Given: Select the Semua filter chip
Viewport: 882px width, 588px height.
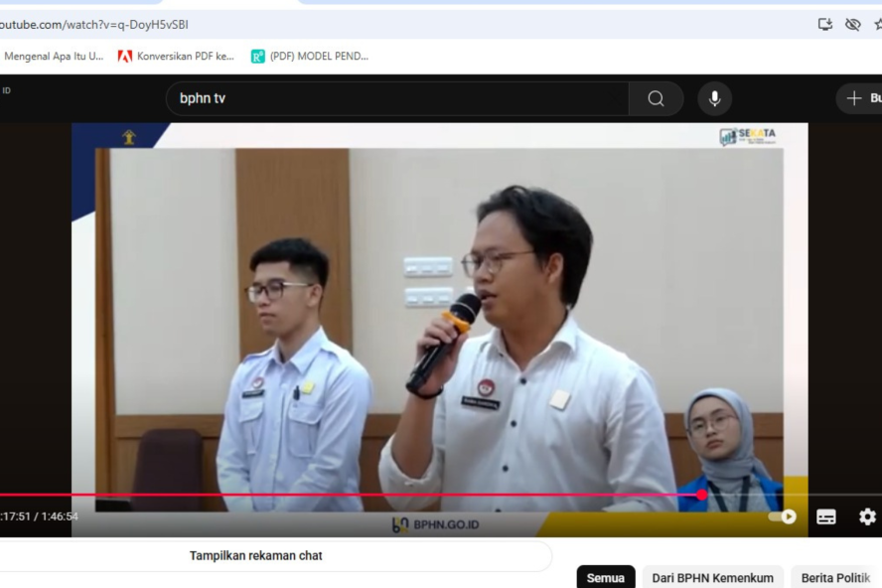Looking at the screenshot, I should pyautogui.click(x=606, y=578).
